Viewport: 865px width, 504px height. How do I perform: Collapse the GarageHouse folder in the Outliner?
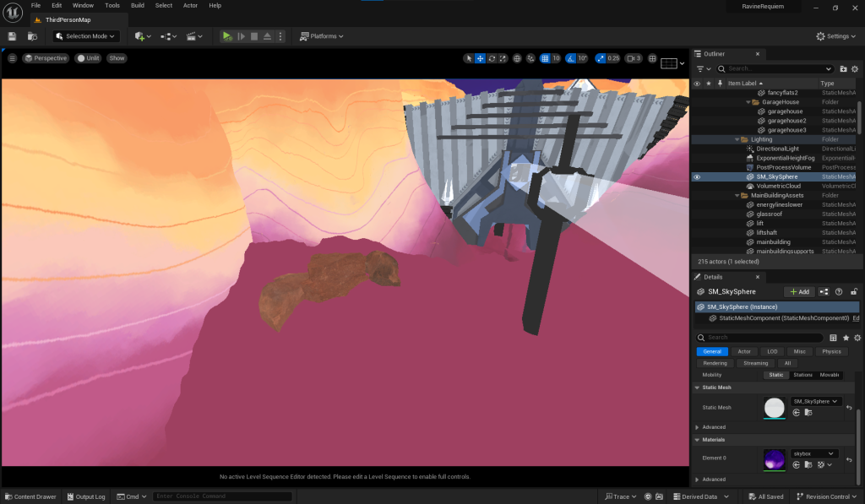pyautogui.click(x=748, y=102)
